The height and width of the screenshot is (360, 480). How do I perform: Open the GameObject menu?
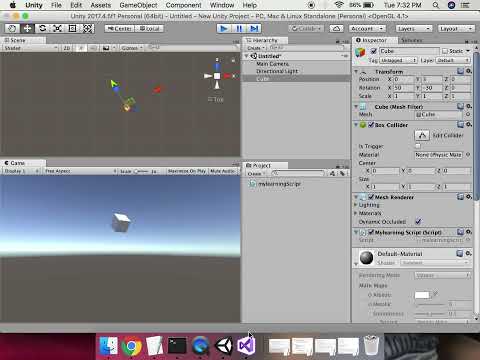coord(138,5)
